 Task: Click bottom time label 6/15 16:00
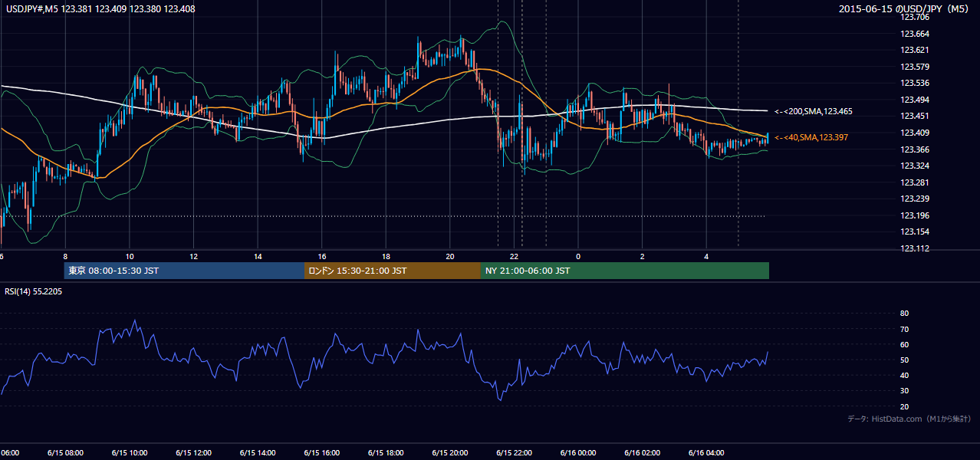321,453
